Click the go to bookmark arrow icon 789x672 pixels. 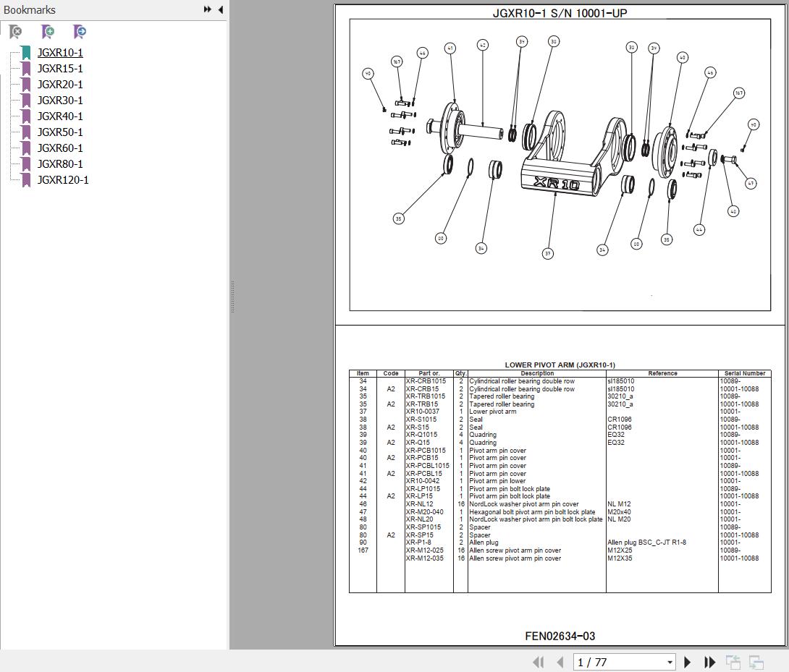tap(80, 32)
